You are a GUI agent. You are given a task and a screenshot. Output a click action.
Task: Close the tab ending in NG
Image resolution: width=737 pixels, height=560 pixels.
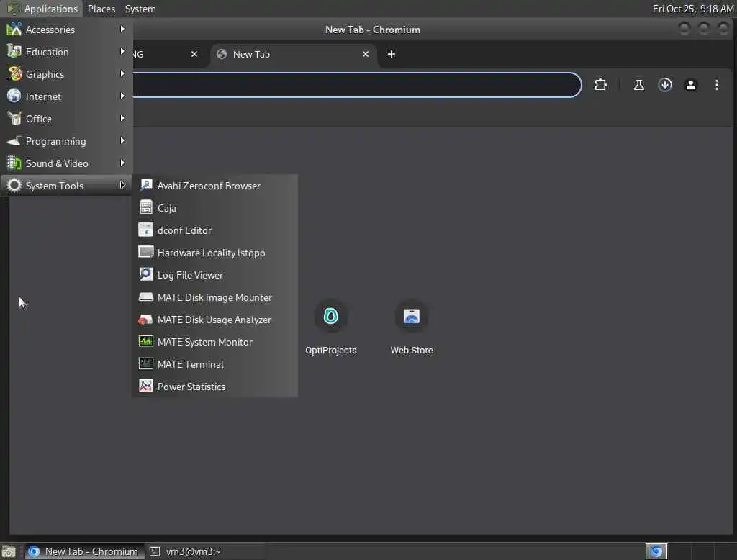(x=194, y=54)
